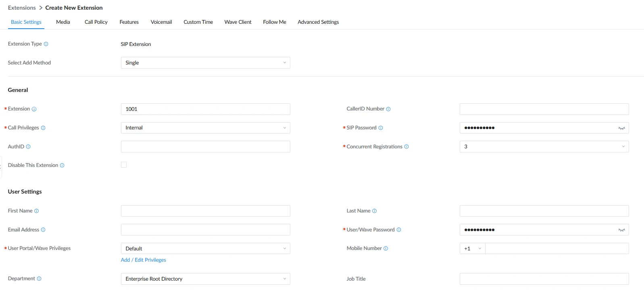The height and width of the screenshot is (298, 644).
Task: Show User/Wave Password using eye icon
Action: (621, 230)
